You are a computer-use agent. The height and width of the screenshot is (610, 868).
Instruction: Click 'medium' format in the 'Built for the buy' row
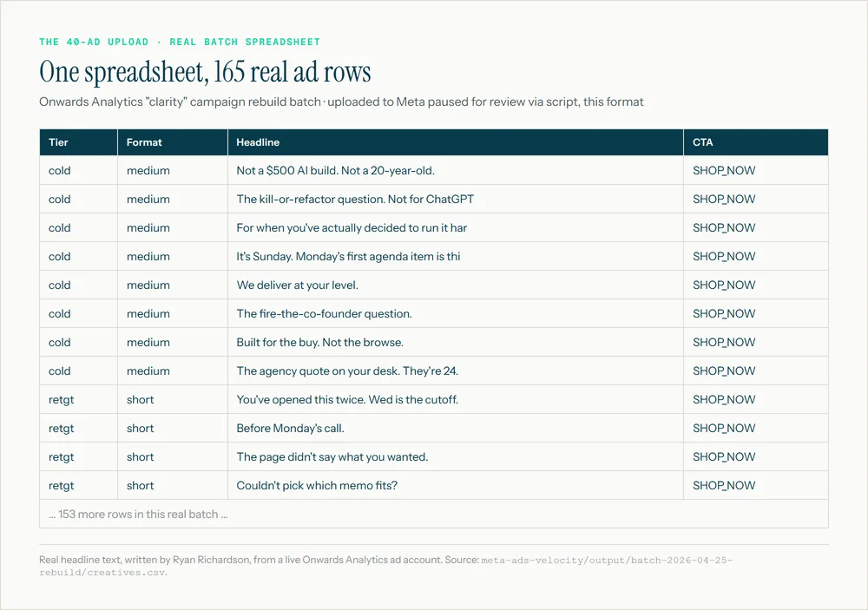[148, 342]
